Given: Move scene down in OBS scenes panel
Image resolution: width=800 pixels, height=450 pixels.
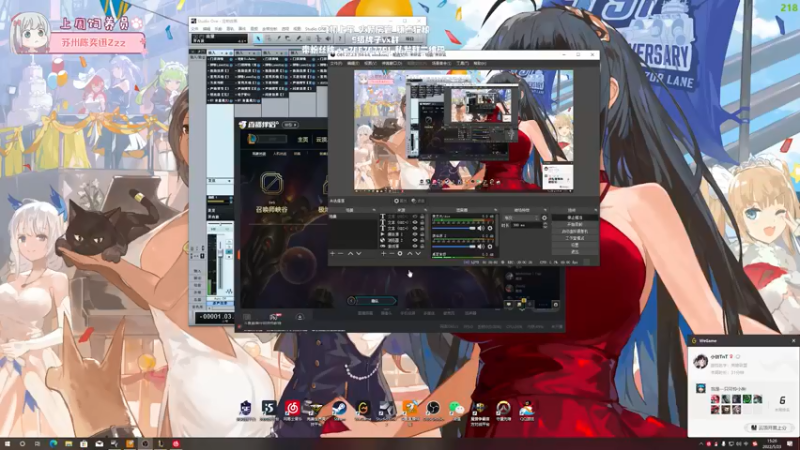Looking at the screenshot, I should pyautogui.click(x=359, y=254).
